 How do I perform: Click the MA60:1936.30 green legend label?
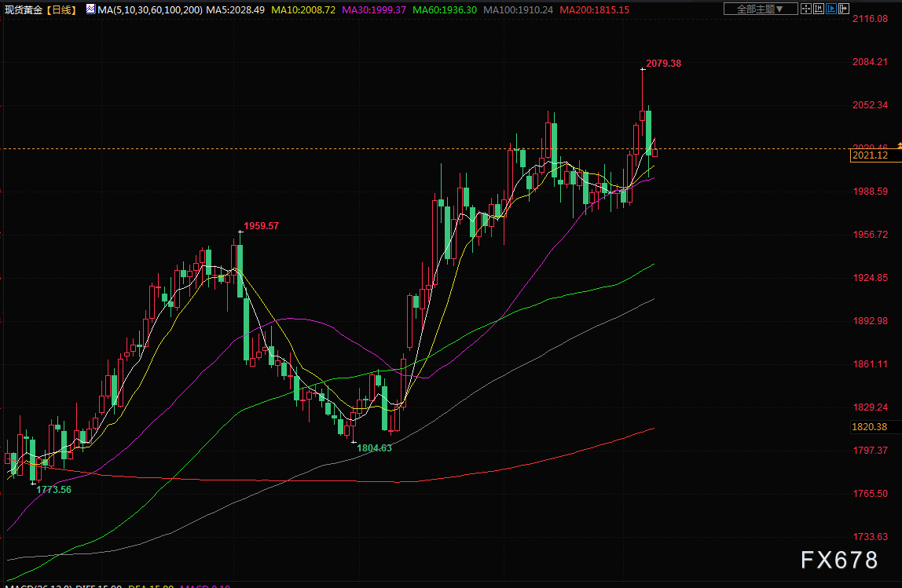pos(446,9)
